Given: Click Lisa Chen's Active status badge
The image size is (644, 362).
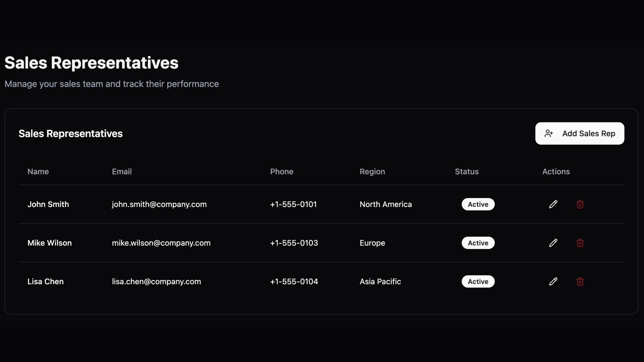Looking at the screenshot, I should pos(478,282).
